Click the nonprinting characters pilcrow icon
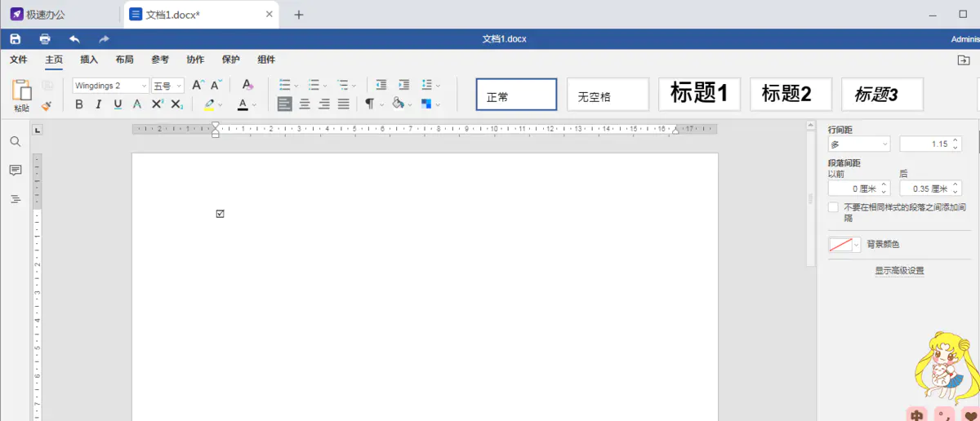The image size is (980, 421). click(x=370, y=104)
